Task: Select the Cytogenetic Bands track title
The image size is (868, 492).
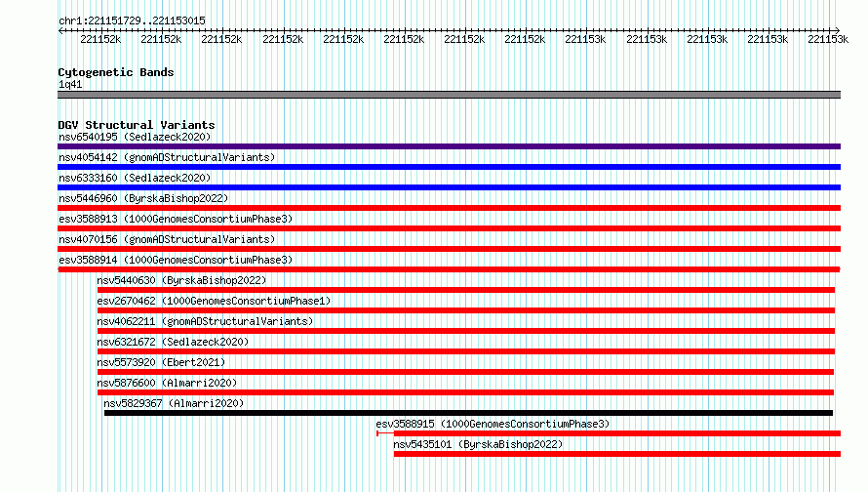Action: tap(116, 72)
